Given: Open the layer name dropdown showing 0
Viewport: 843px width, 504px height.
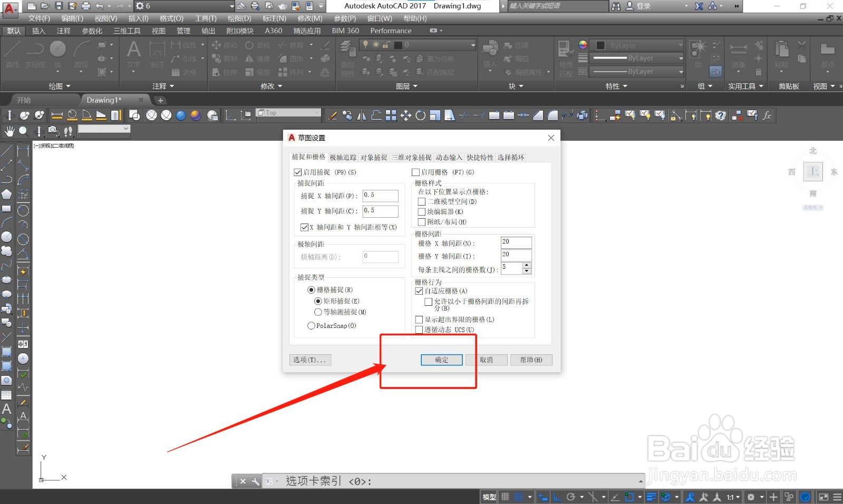Looking at the screenshot, I should (x=418, y=45).
